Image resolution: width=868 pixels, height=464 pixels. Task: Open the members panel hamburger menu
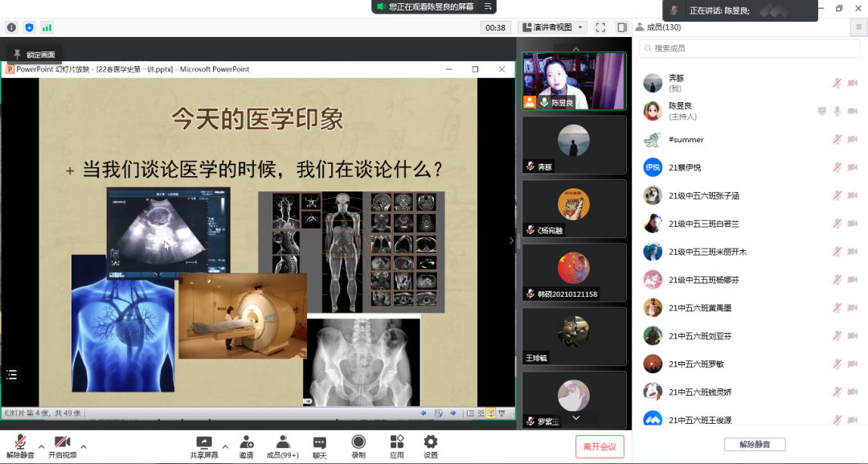pos(859,27)
